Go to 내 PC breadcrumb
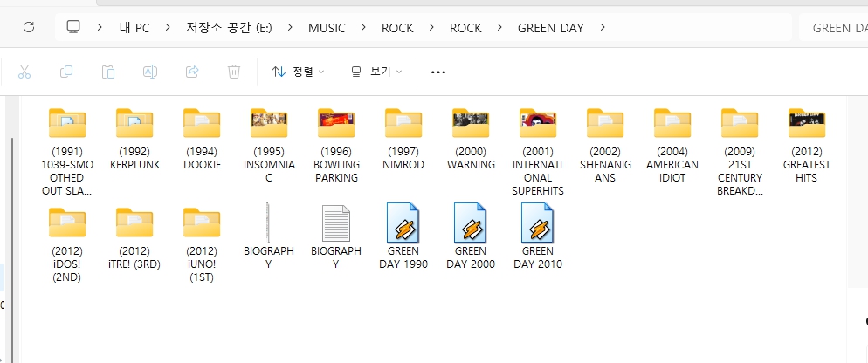The width and height of the screenshot is (868, 363). [x=134, y=28]
